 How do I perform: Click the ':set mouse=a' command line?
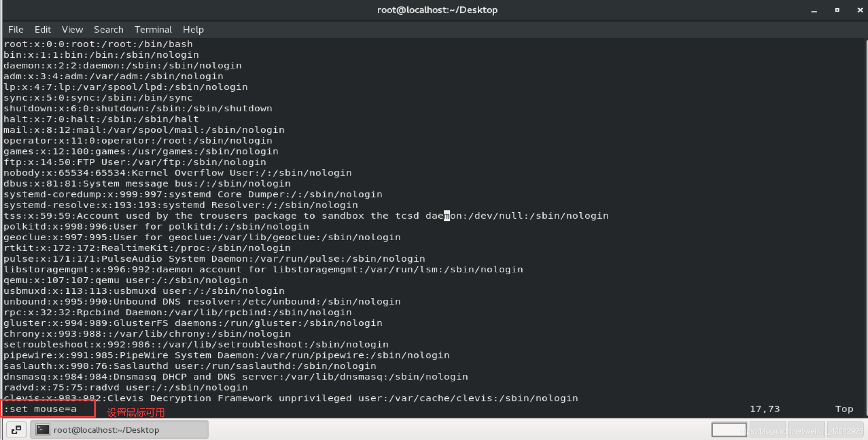pyautogui.click(x=40, y=409)
